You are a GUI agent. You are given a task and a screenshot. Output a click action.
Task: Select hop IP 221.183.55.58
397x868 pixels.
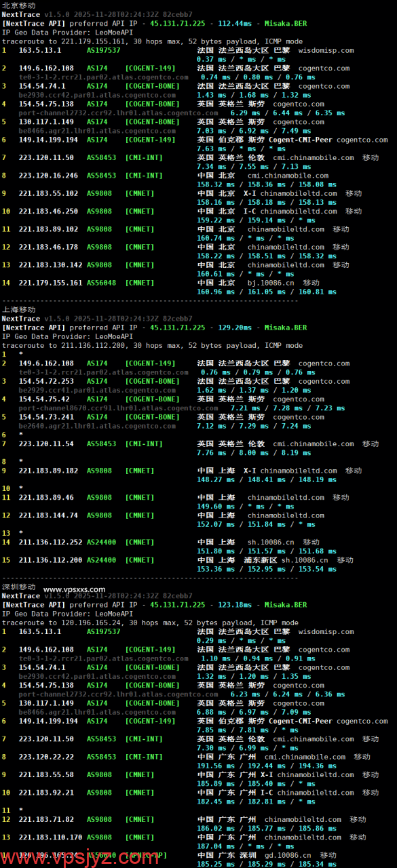coord(46,774)
